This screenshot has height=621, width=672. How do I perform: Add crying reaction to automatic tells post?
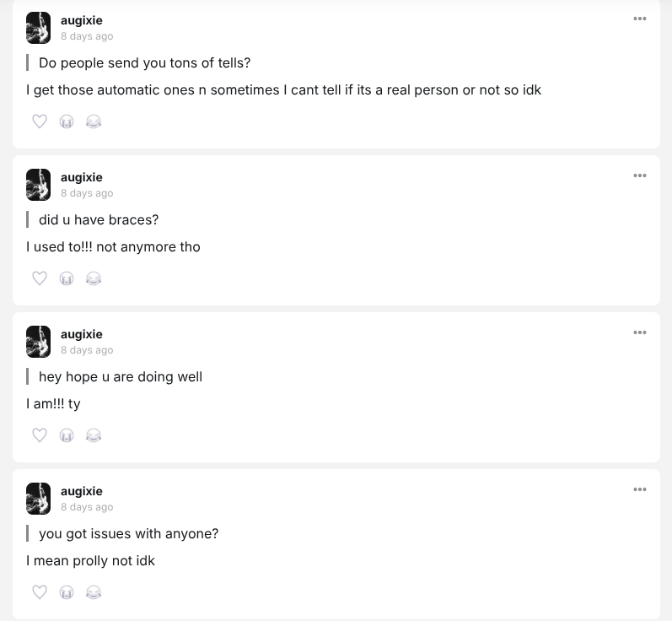click(67, 121)
